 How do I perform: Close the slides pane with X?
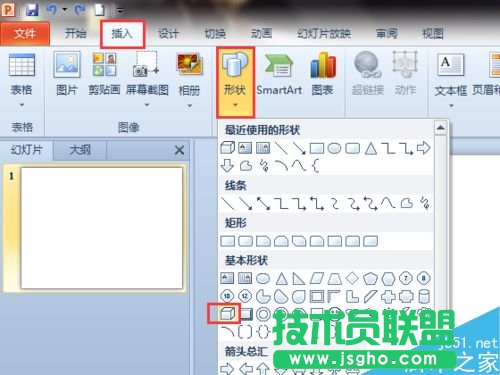(179, 150)
